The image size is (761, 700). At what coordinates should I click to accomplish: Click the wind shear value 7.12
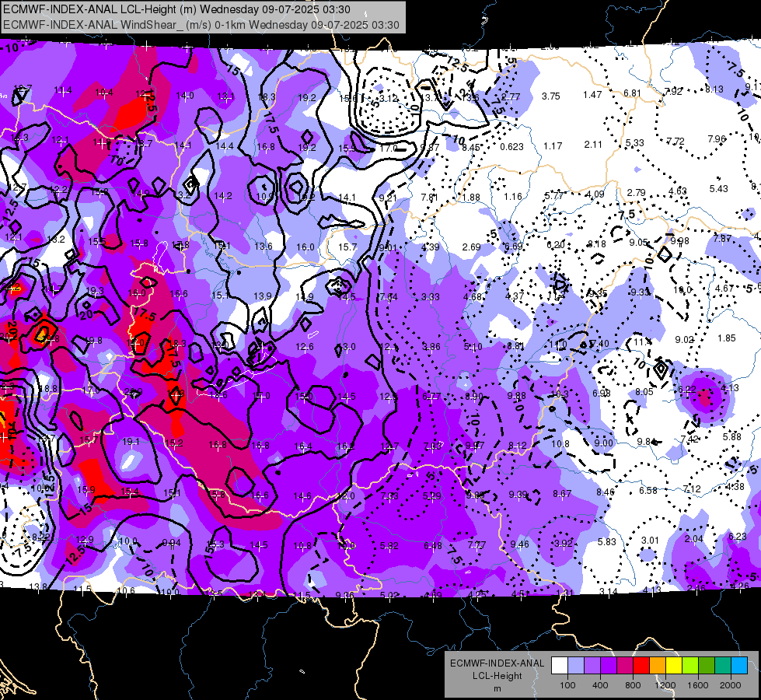692,488
